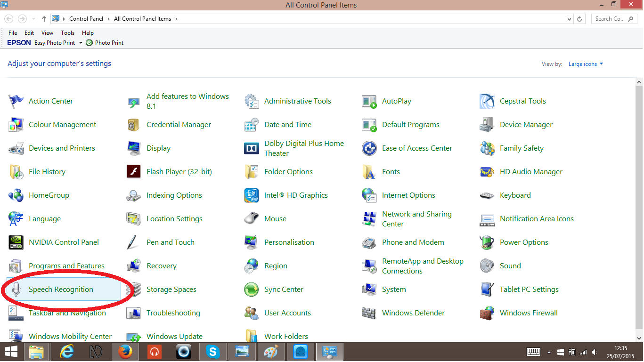The width and height of the screenshot is (644, 362).
Task: Open the Sound speaker icon
Action: 487,266
